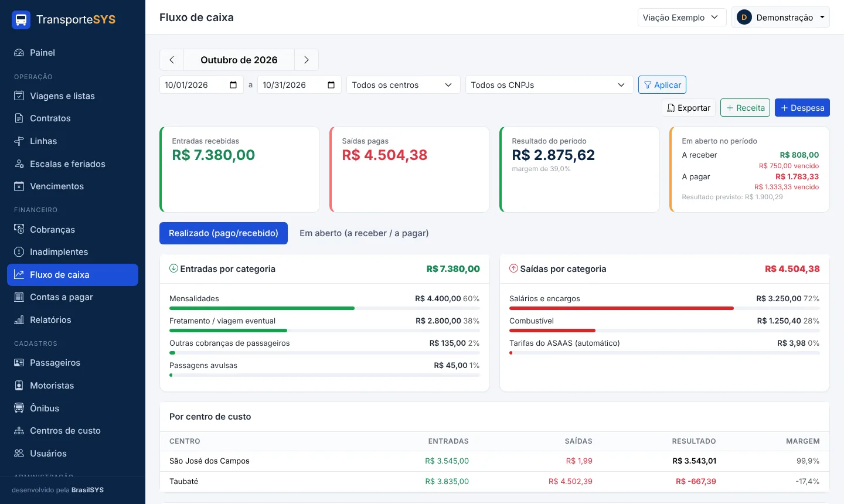The width and height of the screenshot is (844, 504).
Task: Click the A receber amount R$ 808,00
Action: [x=799, y=155]
